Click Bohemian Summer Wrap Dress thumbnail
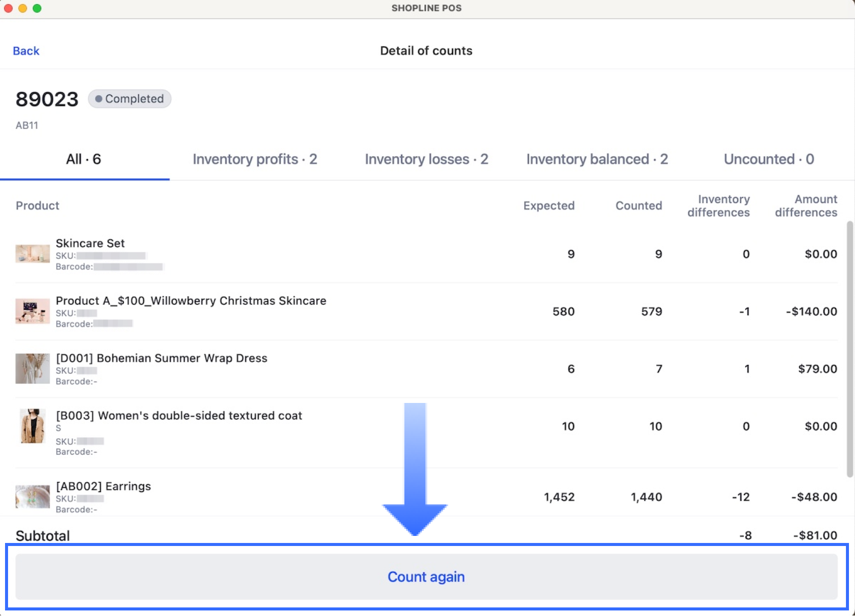855x616 pixels. tap(33, 369)
